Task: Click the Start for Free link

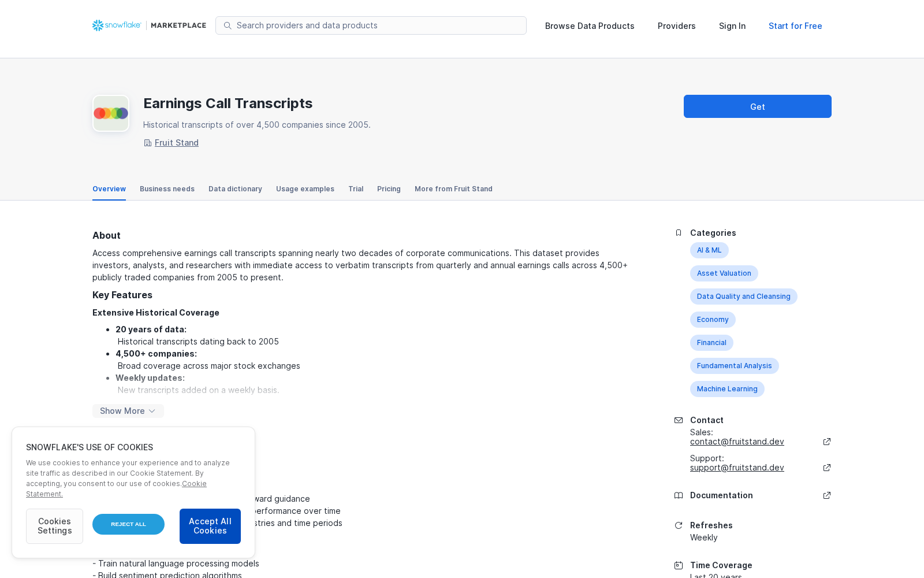Action: (x=795, y=26)
